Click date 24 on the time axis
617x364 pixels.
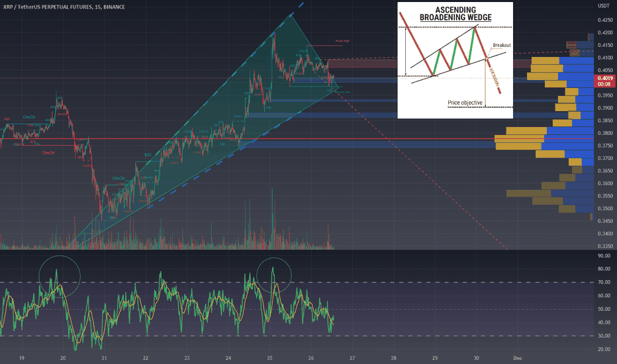point(228,358)
